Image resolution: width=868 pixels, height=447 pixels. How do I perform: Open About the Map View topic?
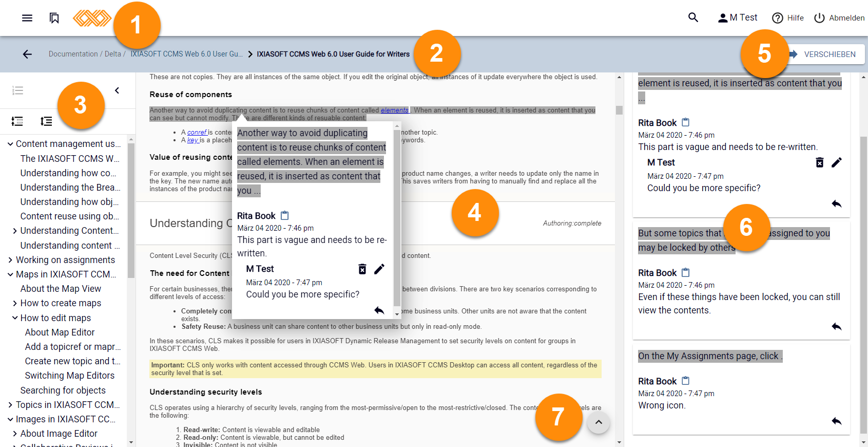point(61,289)
